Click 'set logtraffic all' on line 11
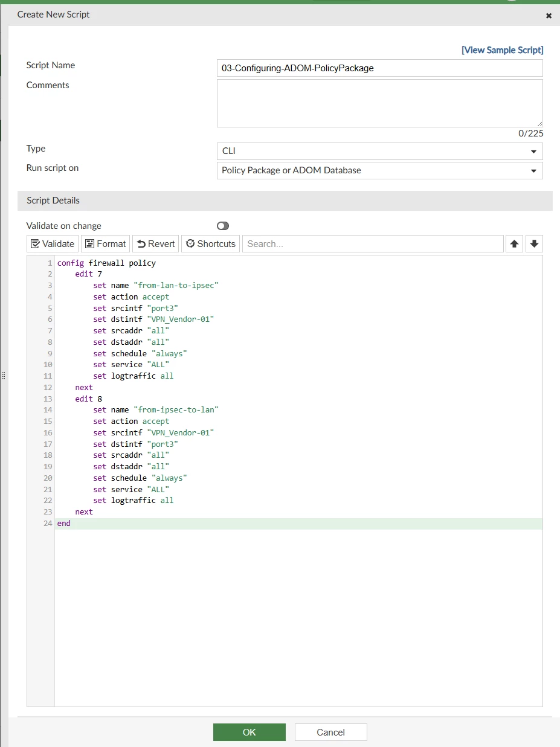The width and height of the screenshot is (560, 747). (134, 376)
